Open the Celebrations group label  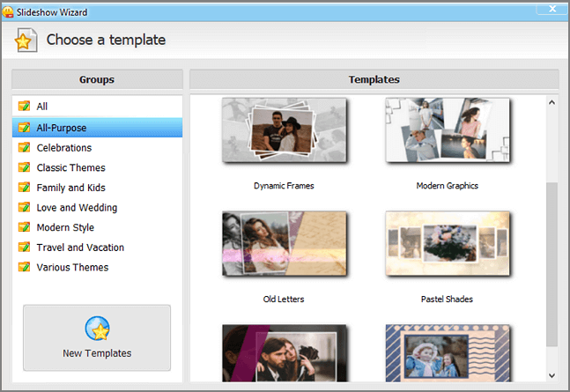click(x=64, y=148)
